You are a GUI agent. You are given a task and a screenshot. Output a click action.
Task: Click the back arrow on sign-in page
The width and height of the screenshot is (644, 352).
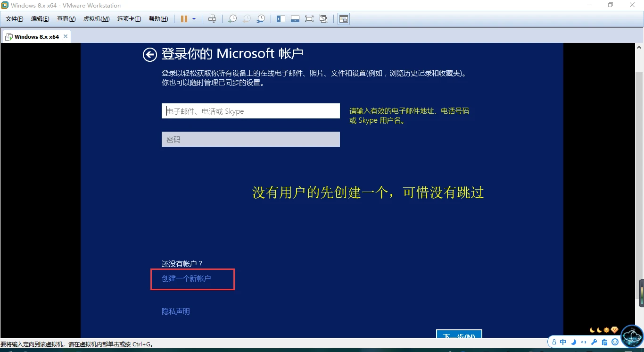(149, 55)
